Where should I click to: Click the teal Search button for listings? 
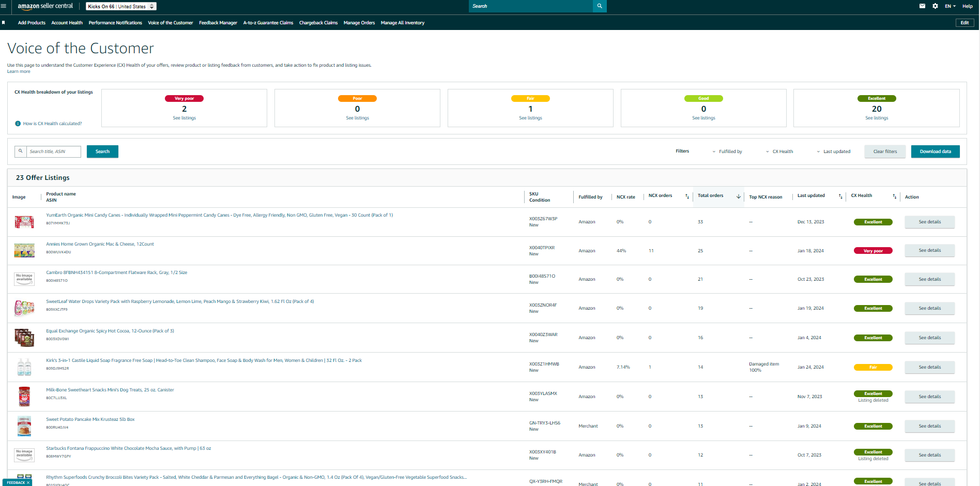(102, 151)
